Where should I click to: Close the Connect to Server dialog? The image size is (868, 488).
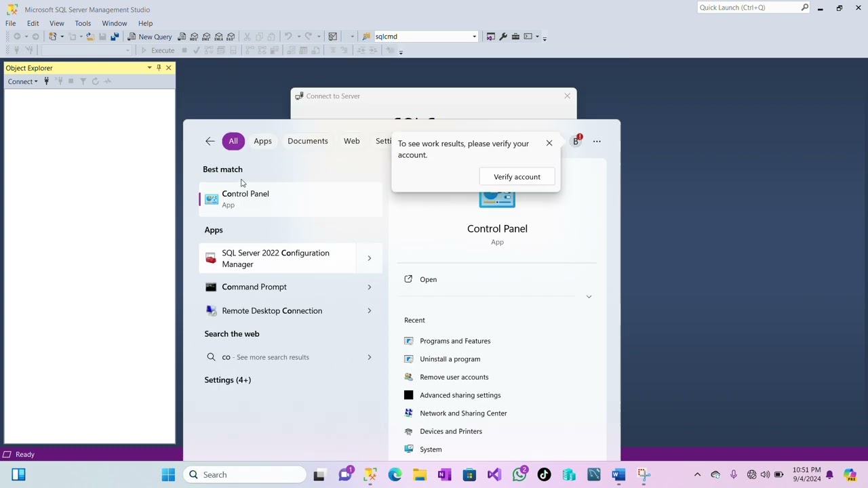568,96
